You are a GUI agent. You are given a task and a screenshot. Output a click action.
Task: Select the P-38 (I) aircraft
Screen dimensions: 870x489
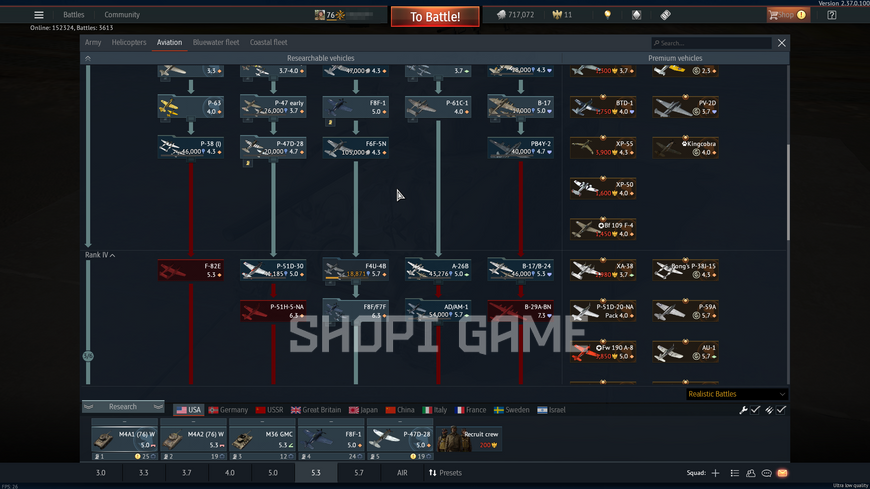[x=190, y=148]
